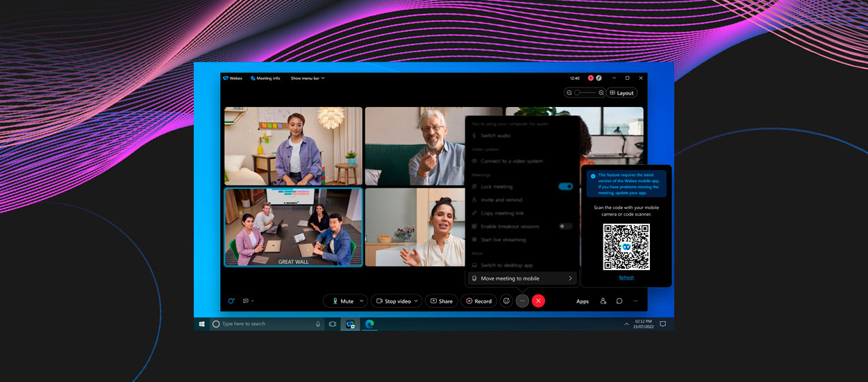This screenshot has height=382, width=868.
Task: Open Task View on taskbar
Action: click(333, 324)
